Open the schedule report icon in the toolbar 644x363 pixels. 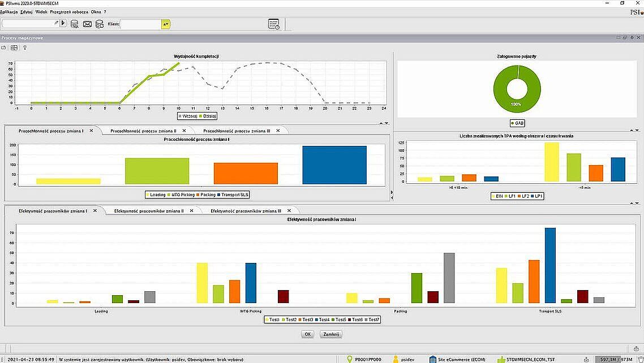tap(274, 24)
